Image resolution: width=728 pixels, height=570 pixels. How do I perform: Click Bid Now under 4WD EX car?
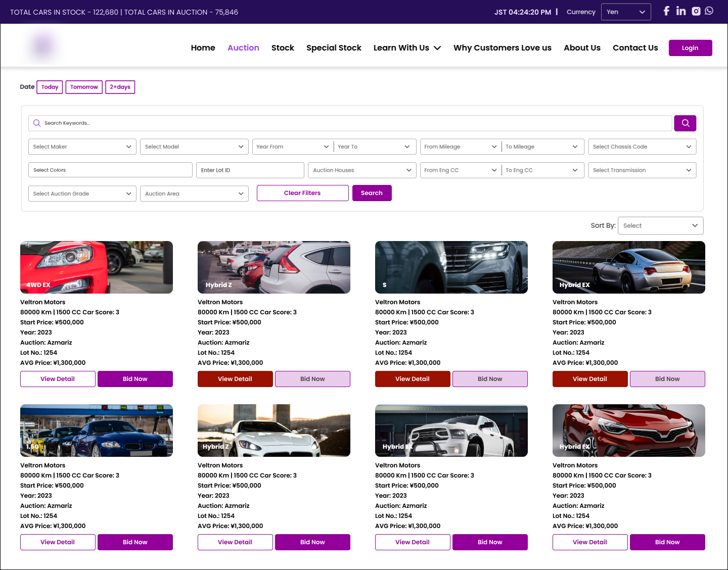135,379
